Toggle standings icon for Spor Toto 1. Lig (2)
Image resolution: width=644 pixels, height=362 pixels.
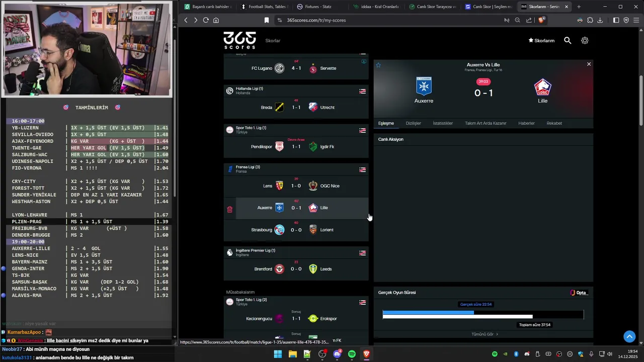[362, 302]
